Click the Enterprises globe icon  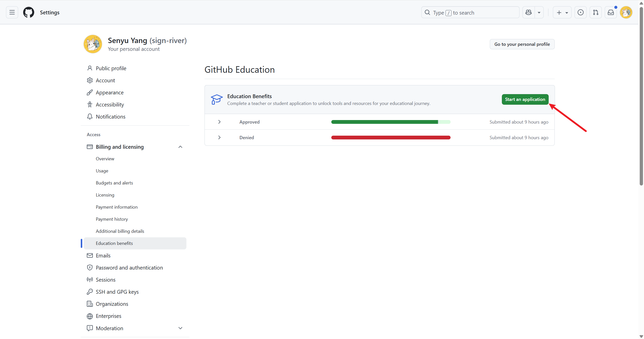pos(90,316)
